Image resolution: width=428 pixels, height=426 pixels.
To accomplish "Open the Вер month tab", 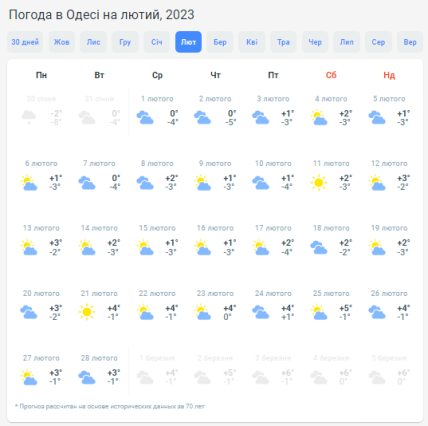I will (x=410, y=42).
